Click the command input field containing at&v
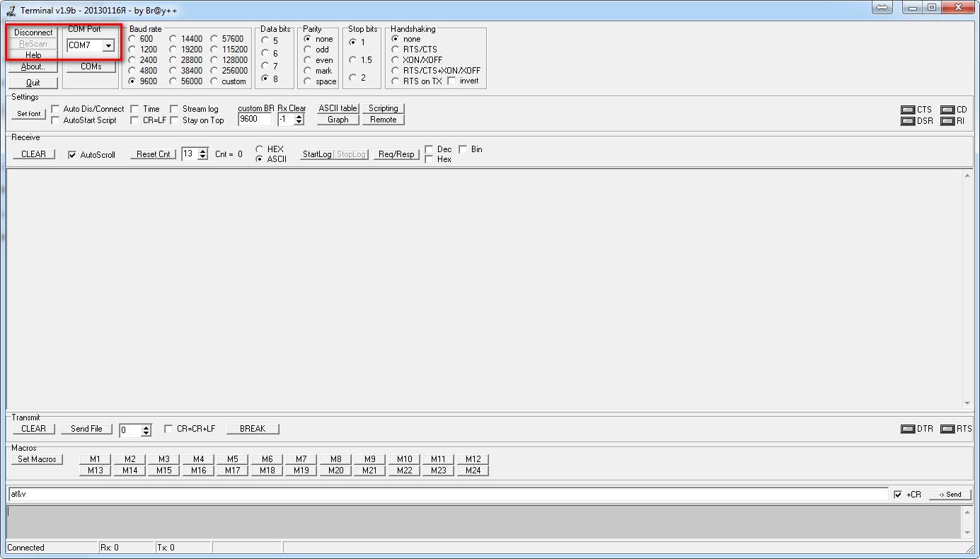This screenshot has height=559, width=980. pos(446,494)
